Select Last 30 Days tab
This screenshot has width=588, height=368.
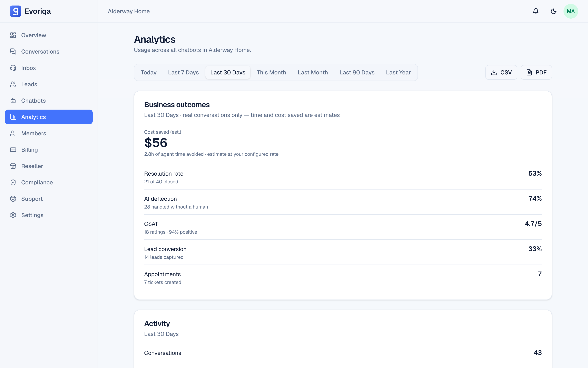click(228, 72)
